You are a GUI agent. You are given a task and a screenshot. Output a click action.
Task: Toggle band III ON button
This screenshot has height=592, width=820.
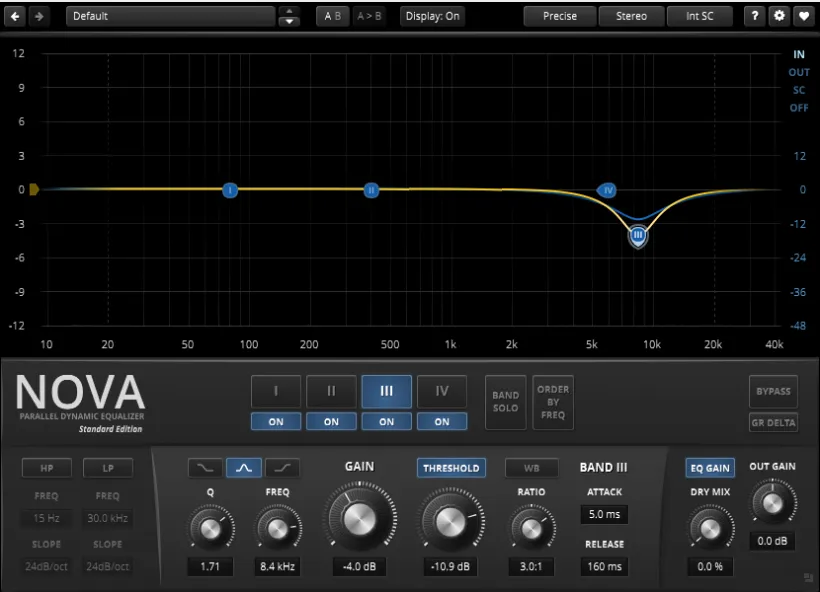point(386,422)
